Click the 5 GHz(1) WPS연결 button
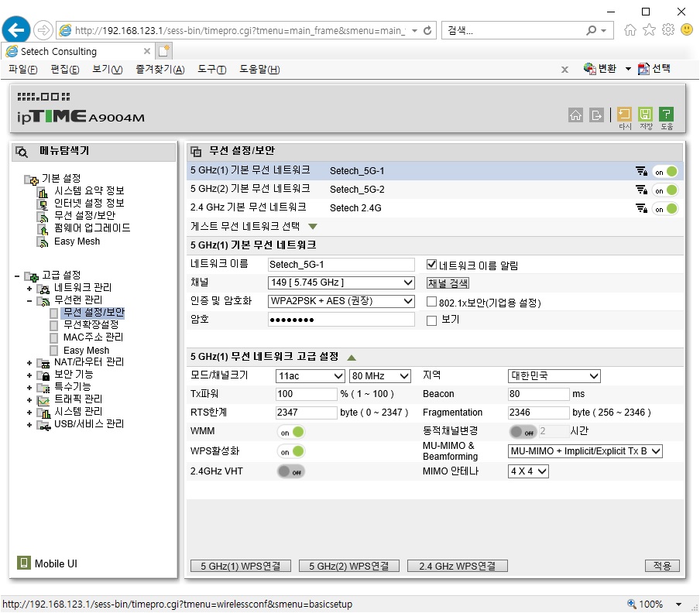 pyautogui.click(x=241, y=566)
